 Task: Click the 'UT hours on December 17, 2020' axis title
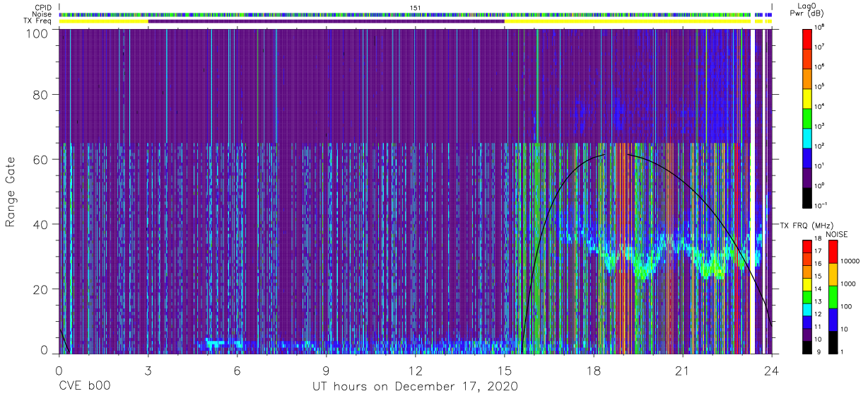click(415, 386)
